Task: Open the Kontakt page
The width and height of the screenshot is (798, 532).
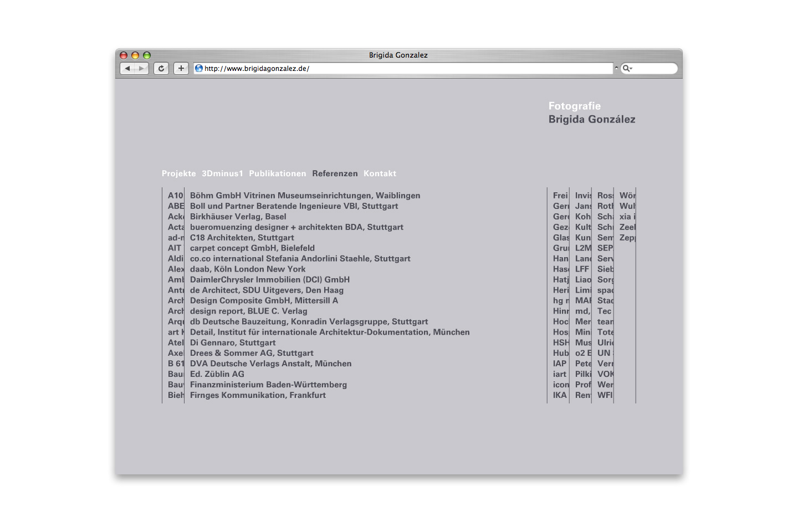Action: click(x=380, y=173)
